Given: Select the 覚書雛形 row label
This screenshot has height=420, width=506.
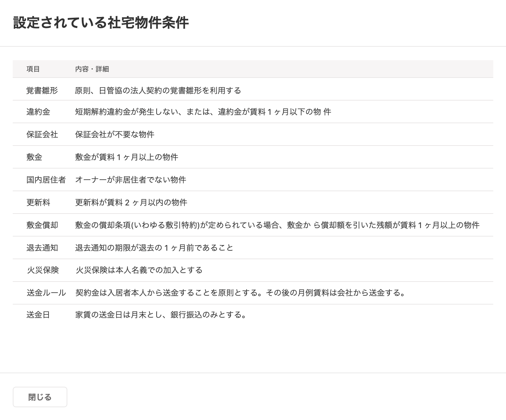Looking at the screenshot, I should [x=42, y=91].
